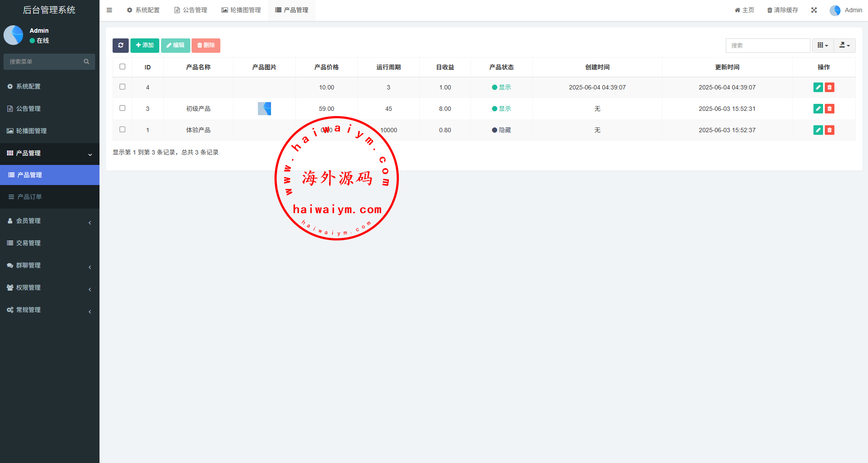Click the hamburger sidebar toggle icon
868x463 pixels.
(x=110, y=10)
